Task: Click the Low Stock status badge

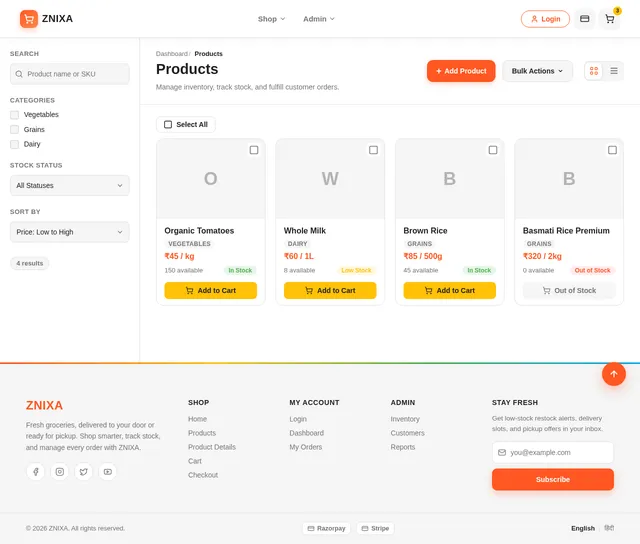Action: pyautogui.click(x=356, y=270)
